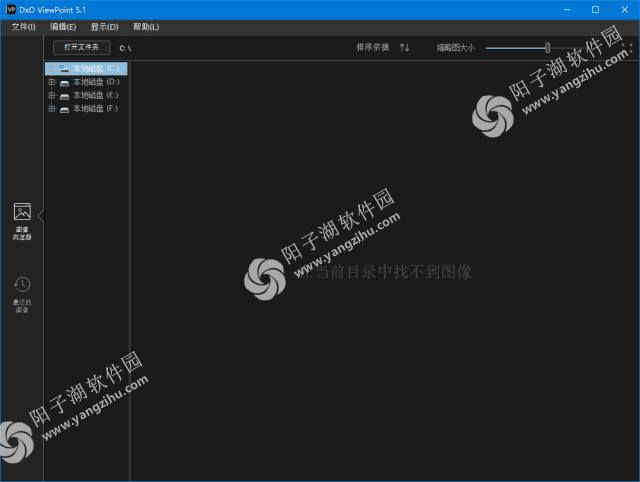640x482 pixels.
Task: Click the 排序依据 sort by label
Action: point(373,47)
